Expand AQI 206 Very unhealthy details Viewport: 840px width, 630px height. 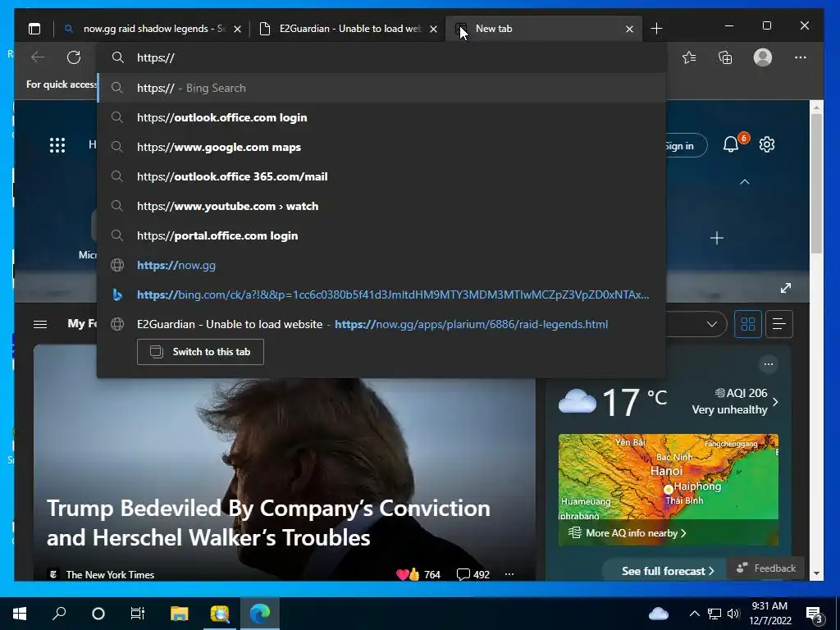click(735, 401)
